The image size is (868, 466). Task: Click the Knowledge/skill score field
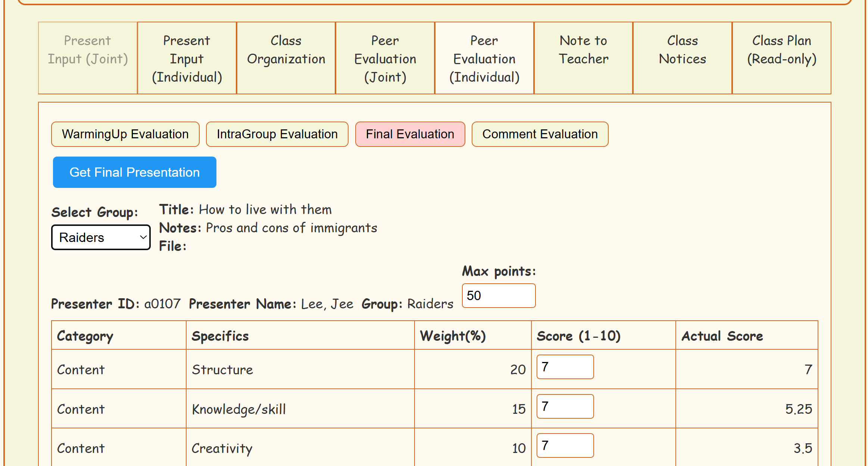click(565, 406)
